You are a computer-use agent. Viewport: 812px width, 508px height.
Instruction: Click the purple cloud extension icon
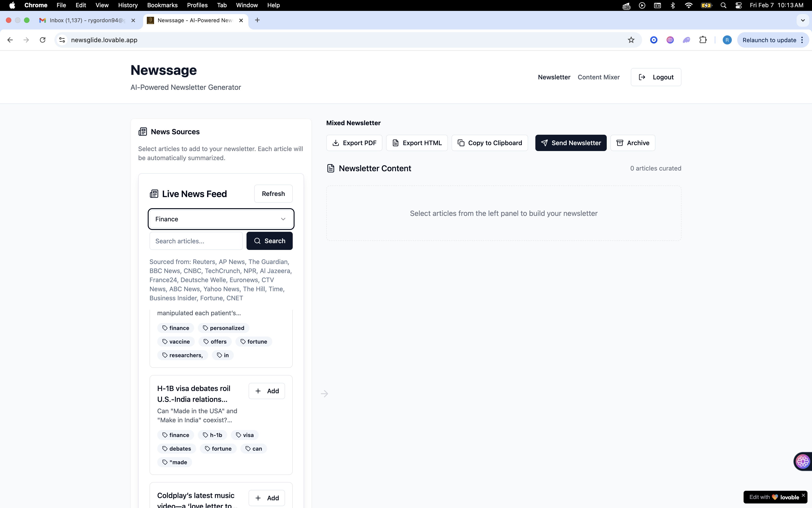pyautogui.click(x=686, y=40)
